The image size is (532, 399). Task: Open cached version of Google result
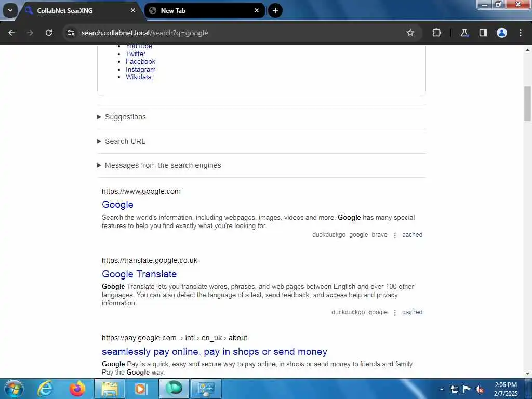[x=412, y=235]
